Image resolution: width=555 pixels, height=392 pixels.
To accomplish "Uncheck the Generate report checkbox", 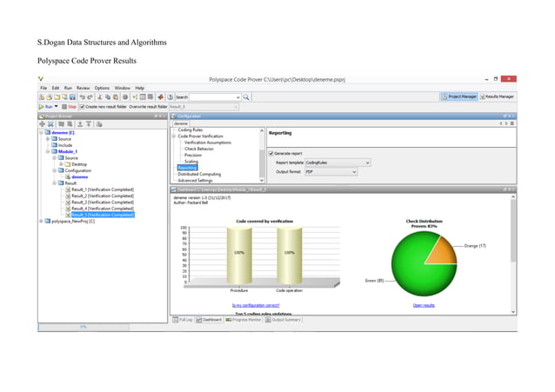I will [x=271, y=153].
